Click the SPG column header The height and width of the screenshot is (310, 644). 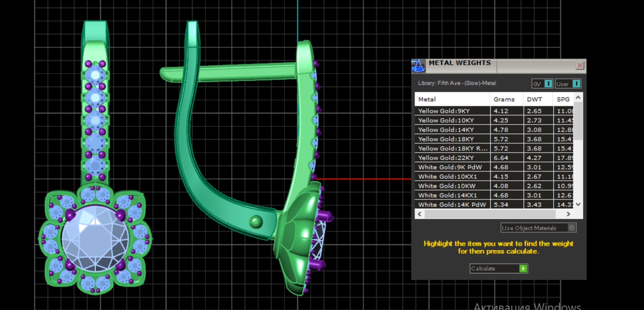(563, 99)
